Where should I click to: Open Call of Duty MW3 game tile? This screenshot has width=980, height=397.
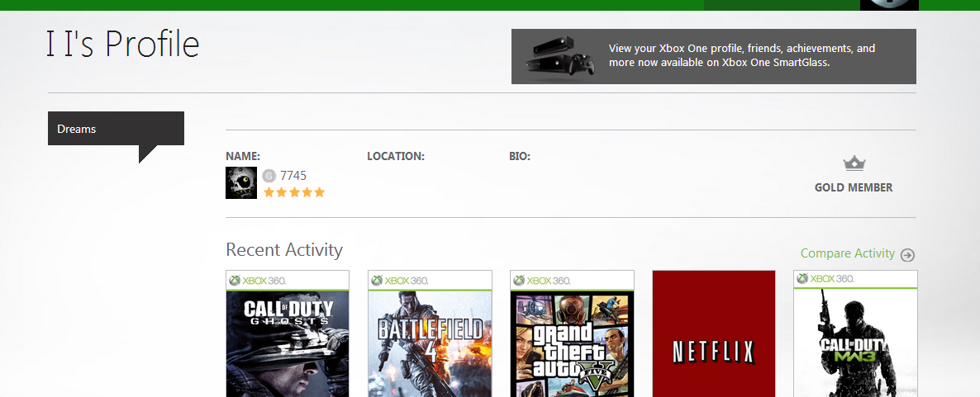(x=855, y=334)
